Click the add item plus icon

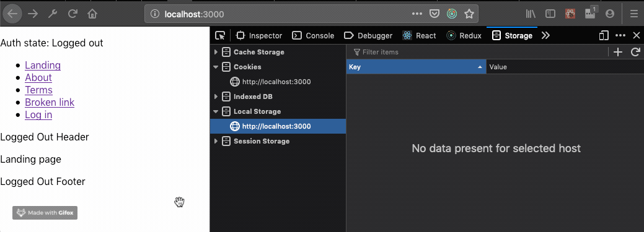tap(618, 52)
